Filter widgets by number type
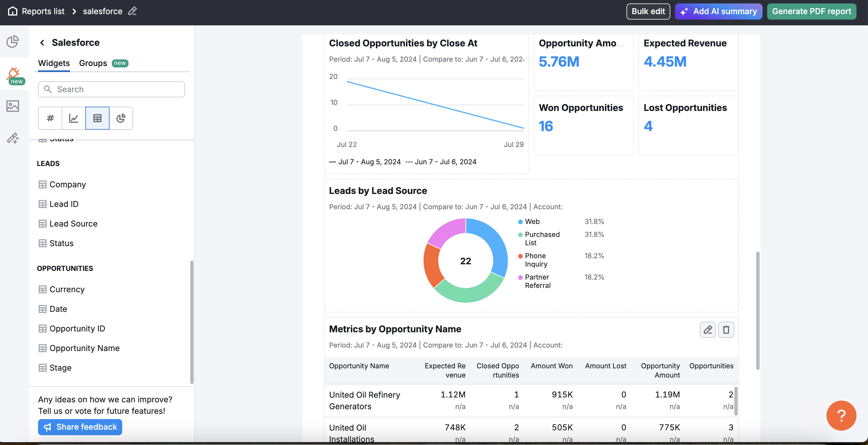This screenshot has width=868, height=445. tap(50, 118)
